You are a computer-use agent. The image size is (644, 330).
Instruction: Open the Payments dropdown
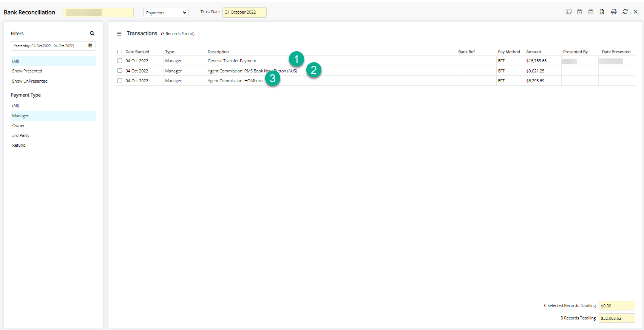click(165, 13)
